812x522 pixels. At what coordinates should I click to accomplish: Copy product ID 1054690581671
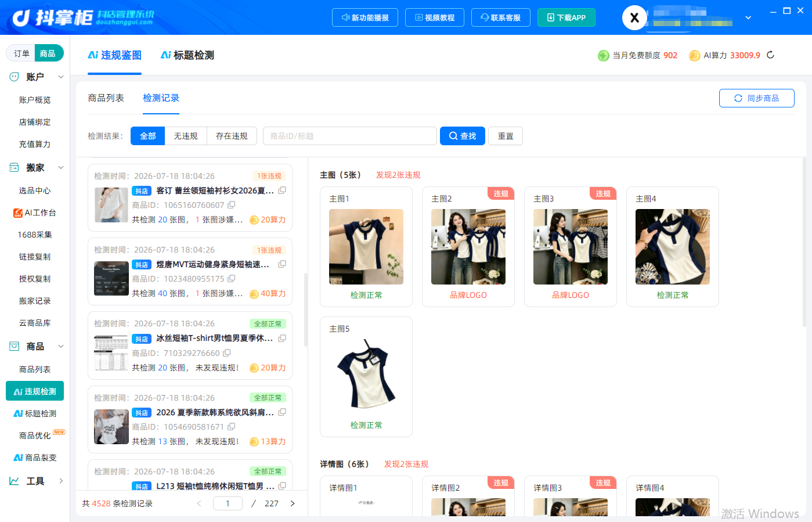[231, 427]
